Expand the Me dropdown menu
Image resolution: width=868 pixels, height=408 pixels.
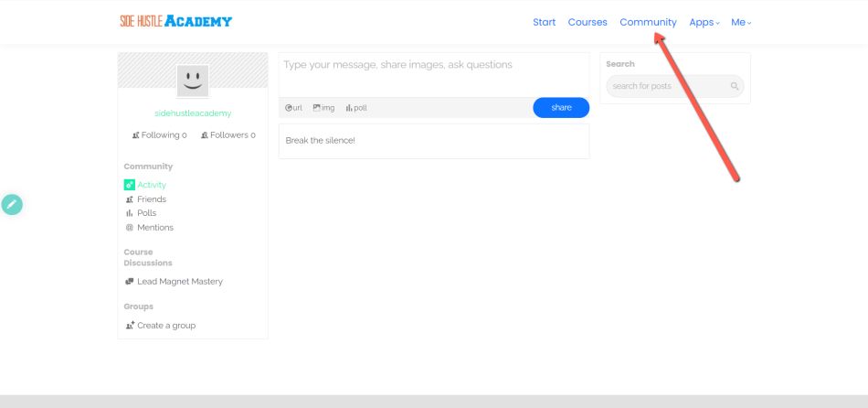[741, 22]
